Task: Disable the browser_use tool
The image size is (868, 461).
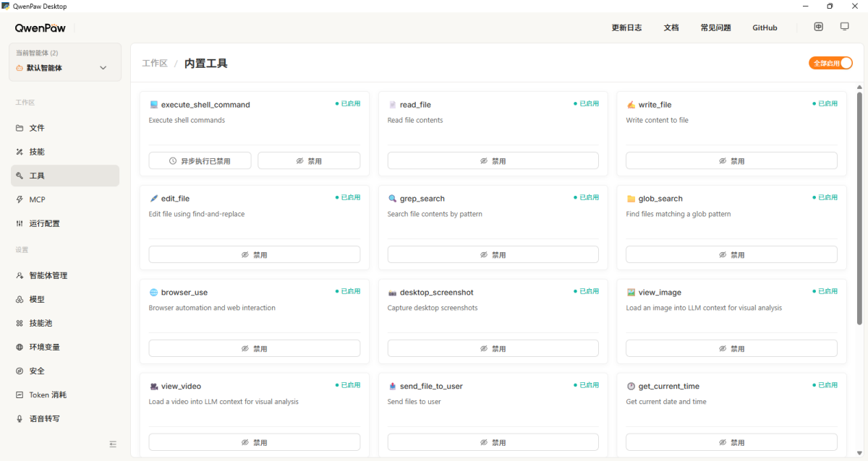Action: 254,348
